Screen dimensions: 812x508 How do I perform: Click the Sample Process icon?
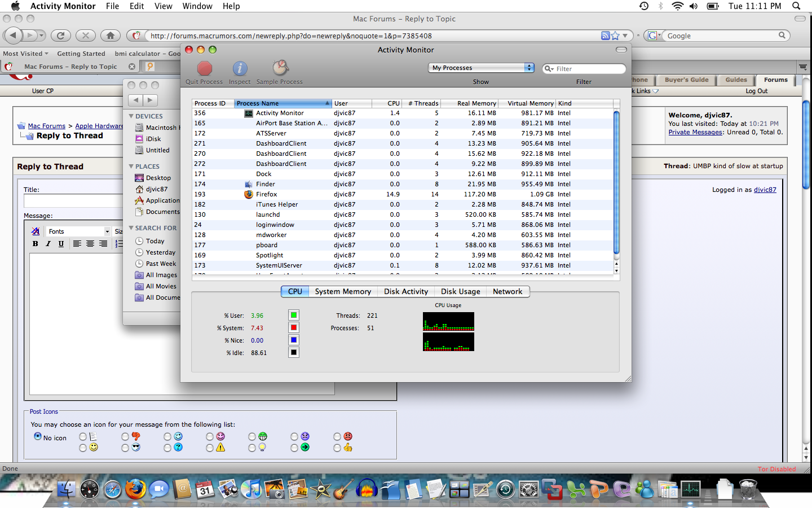(280, 68)
